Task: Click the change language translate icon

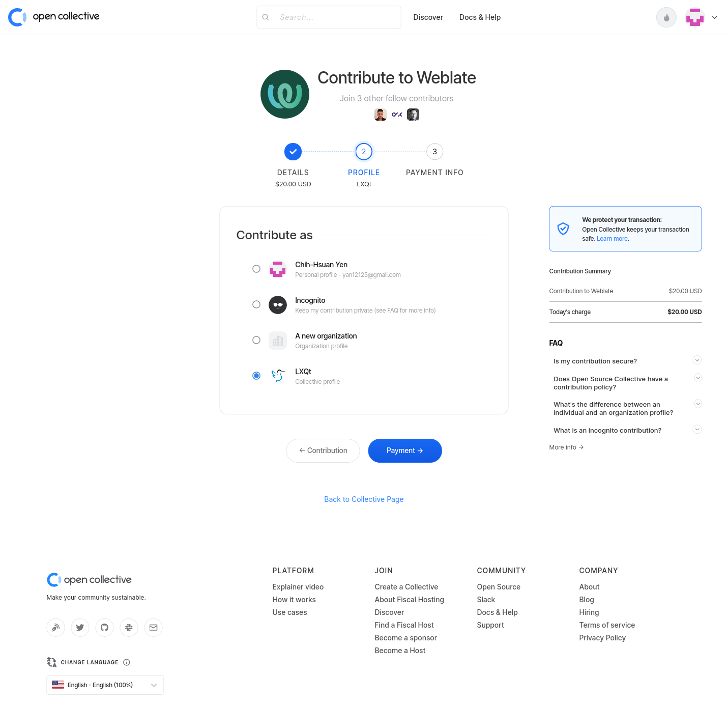Action: tap(51, 662)
